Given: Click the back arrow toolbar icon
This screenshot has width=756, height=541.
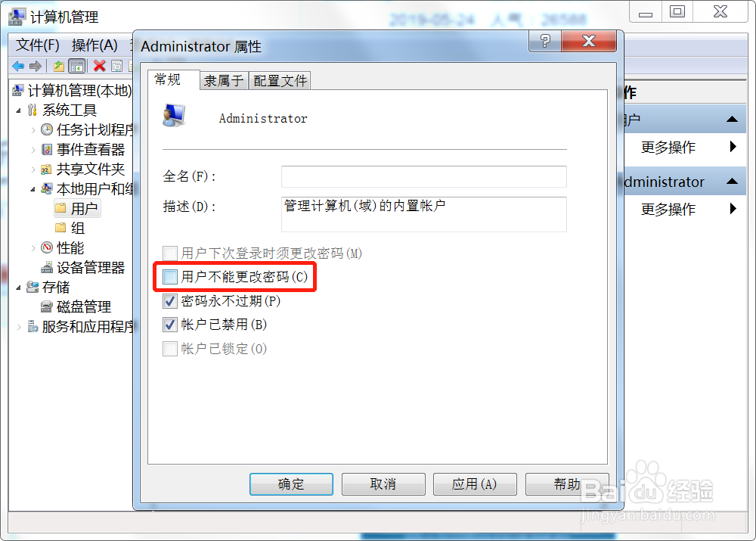Looking at the screenshot, I should 18,66.
